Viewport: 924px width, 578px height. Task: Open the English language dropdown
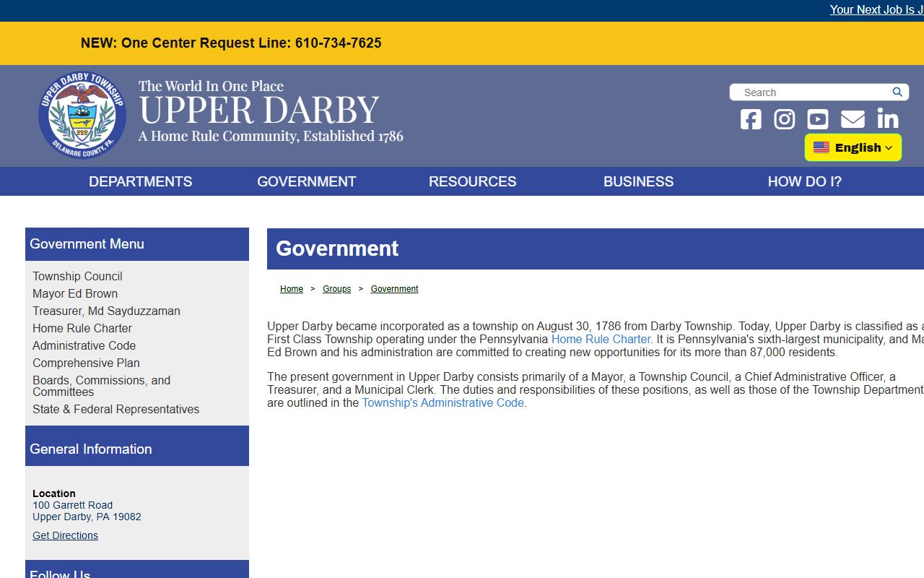pyautogui.click(x=853, y=147)
